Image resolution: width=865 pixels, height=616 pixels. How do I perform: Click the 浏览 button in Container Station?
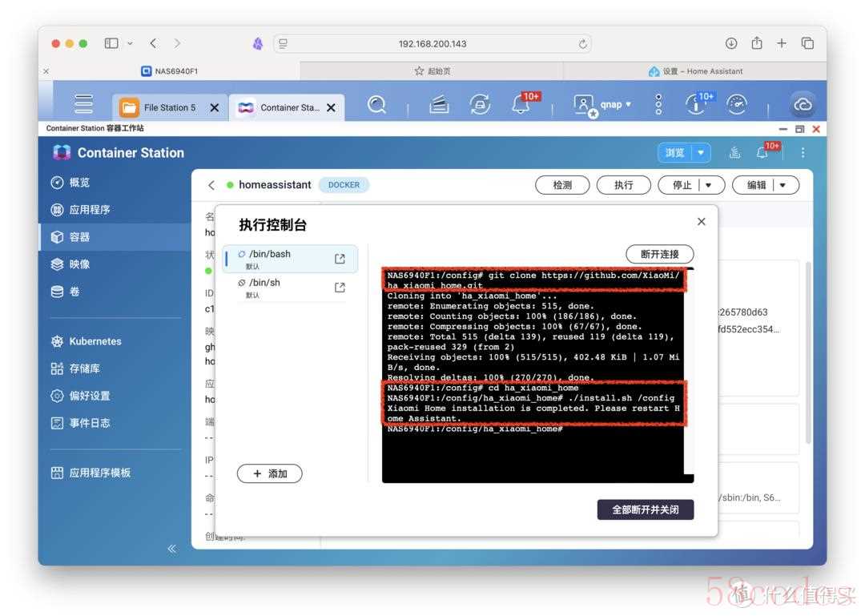click(674, 153)
